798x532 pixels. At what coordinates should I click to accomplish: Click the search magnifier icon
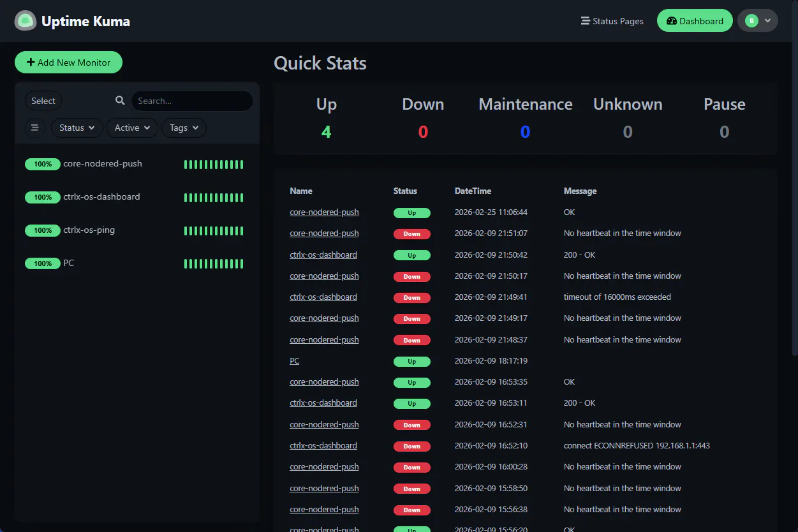pyautogui.click(x=120, y=101)
